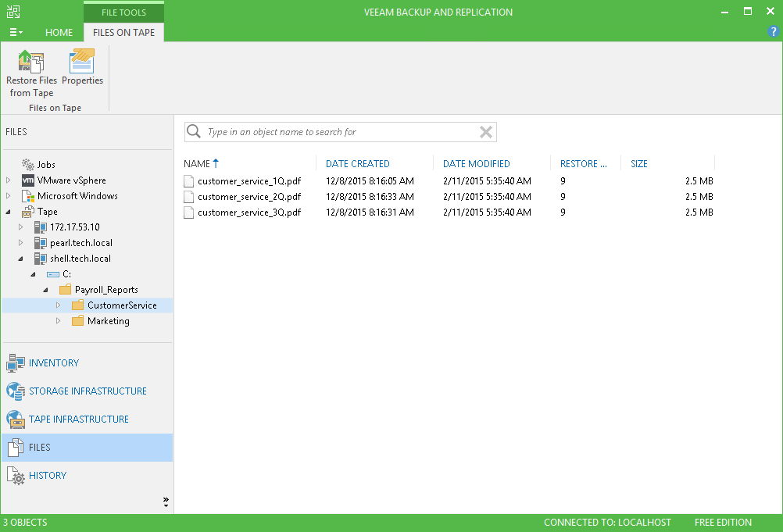Collapse the Payroll_Reports folder
783x532 pixels.
point(46,290)
